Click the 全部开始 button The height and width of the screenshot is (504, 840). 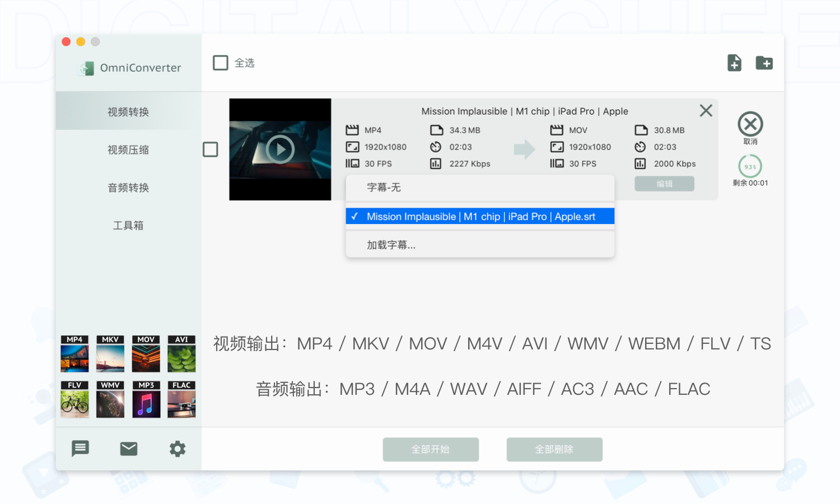(x=431, y=449)
